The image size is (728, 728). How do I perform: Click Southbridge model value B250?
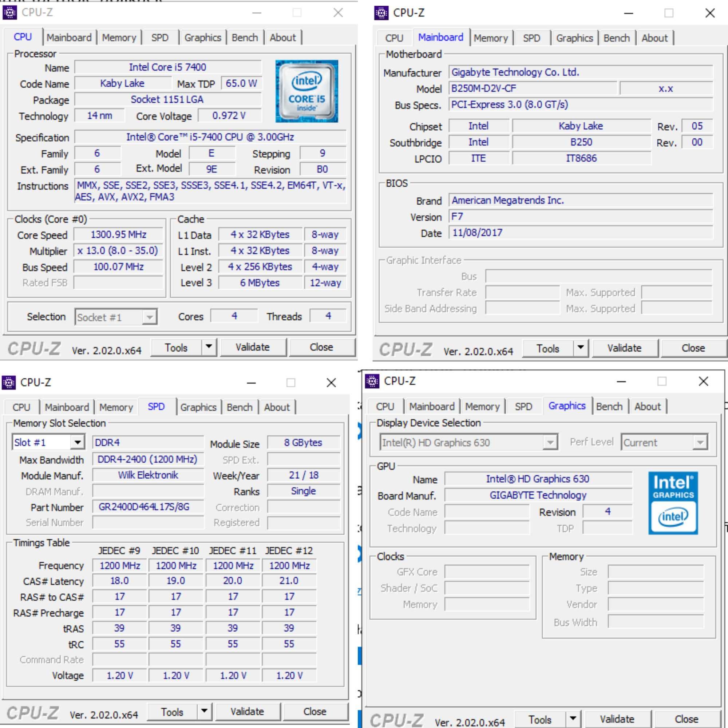[x=581, y=142]
